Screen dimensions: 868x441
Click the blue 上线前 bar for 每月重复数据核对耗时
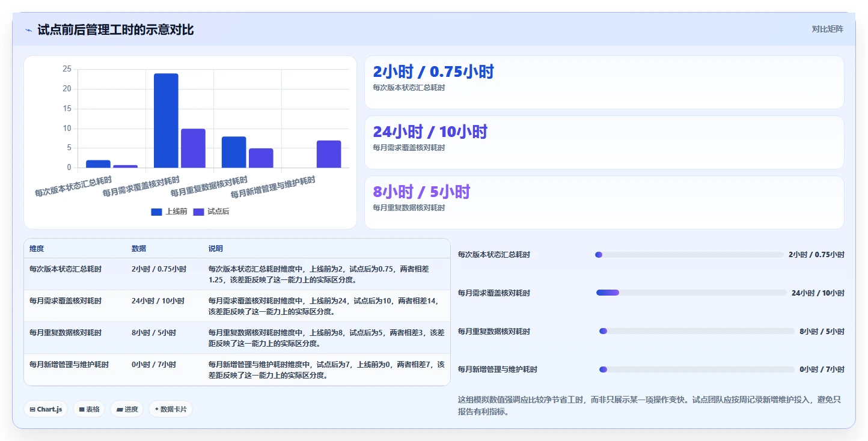click(x=234, y=152)
